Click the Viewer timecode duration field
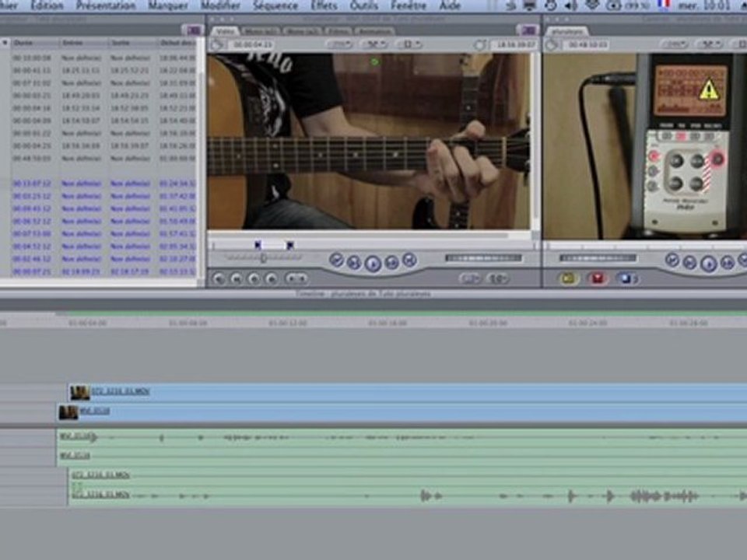Image resolution: width=747 pixels, height=560 pixels. 252,45
